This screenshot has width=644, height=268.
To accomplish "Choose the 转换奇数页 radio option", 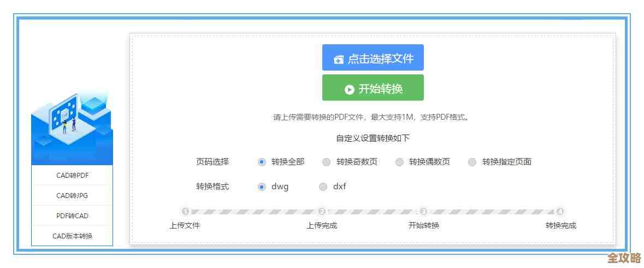I will coord(326,162).
